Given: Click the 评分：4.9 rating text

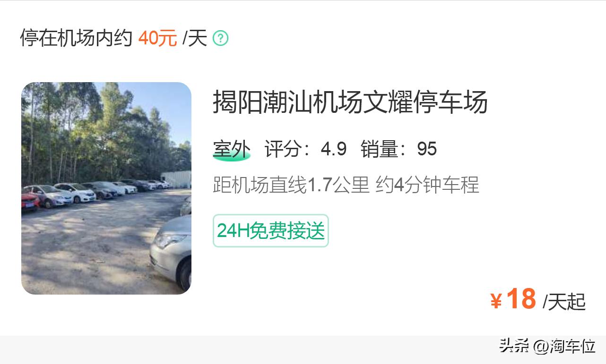Looking at the screenshot, I should pos(305,149).
